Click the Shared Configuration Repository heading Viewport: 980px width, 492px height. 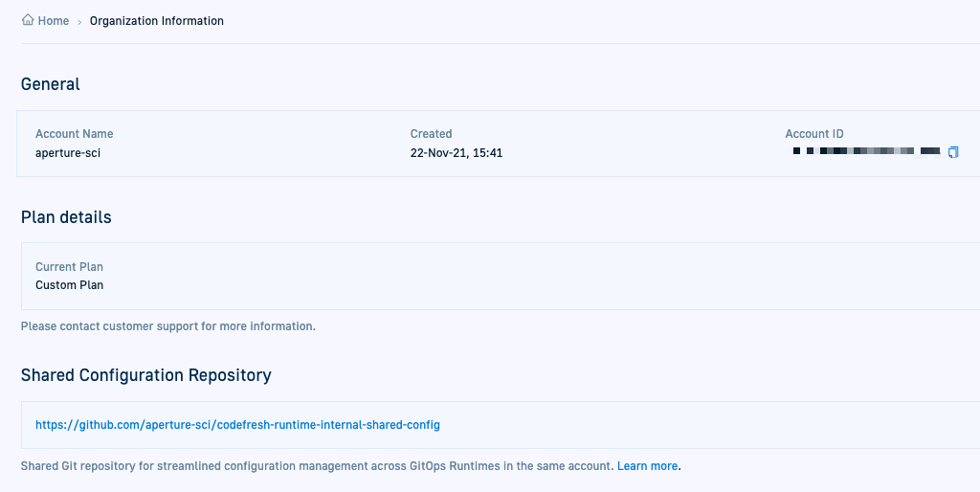(x=145, y=375)
